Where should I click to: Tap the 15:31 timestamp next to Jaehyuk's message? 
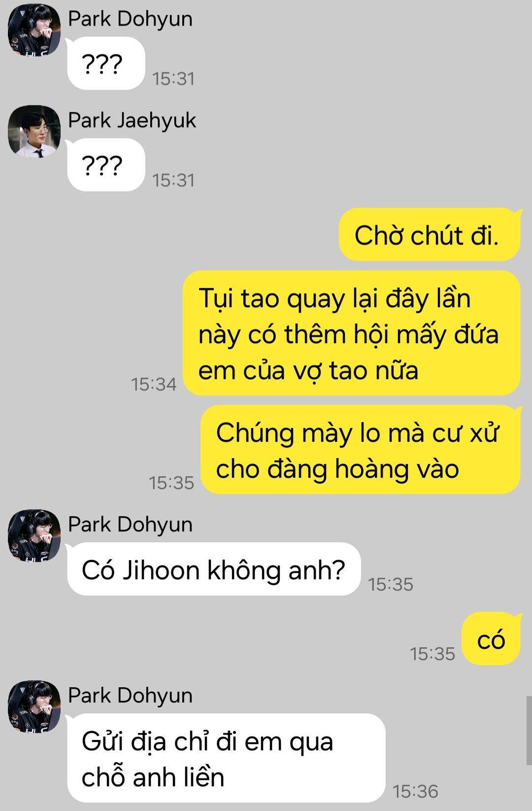pos(173,180)
